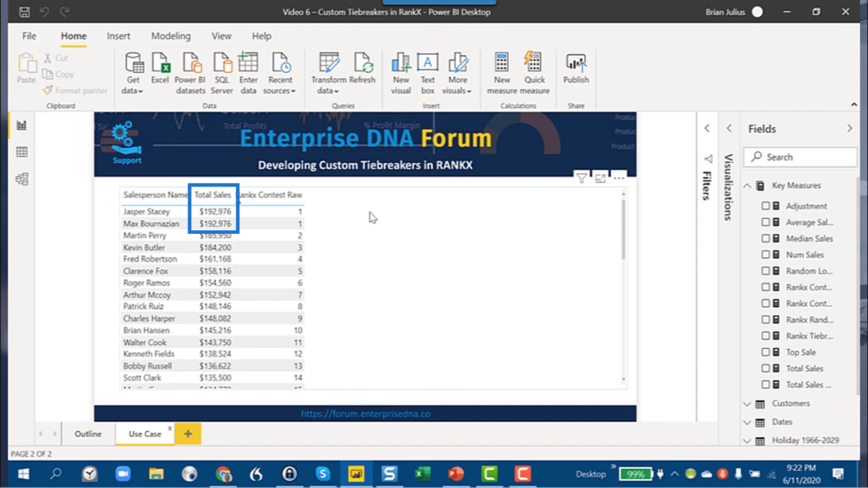Image resolution: width=868 pixels, height=488 pixels.
Task: Check the Median Sales box
Action: 765,238
